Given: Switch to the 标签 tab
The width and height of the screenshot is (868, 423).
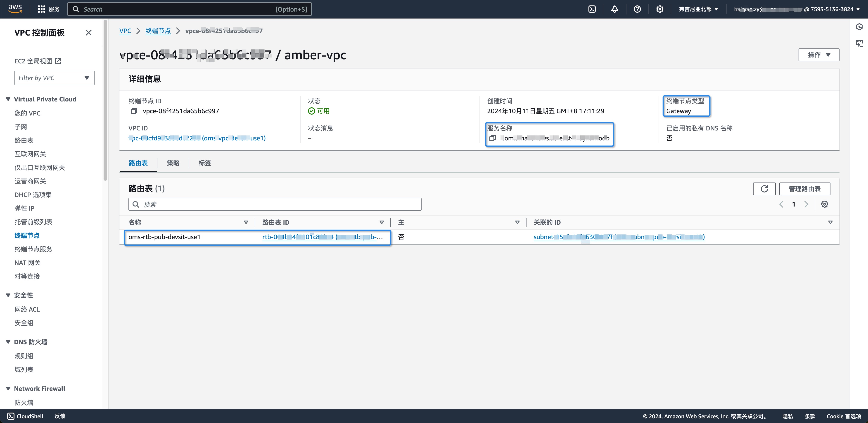Looking at the screenshot, I should [205, 163].
